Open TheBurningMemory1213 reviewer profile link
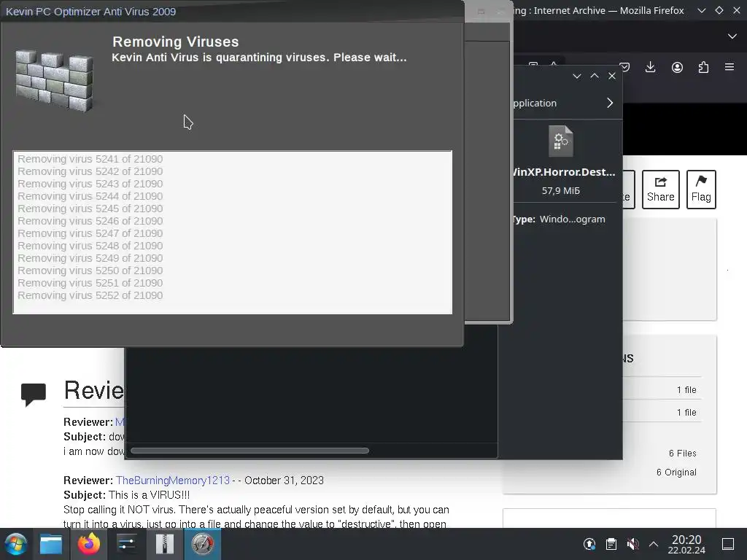747x560 pixels. click(x=172, y=480)
